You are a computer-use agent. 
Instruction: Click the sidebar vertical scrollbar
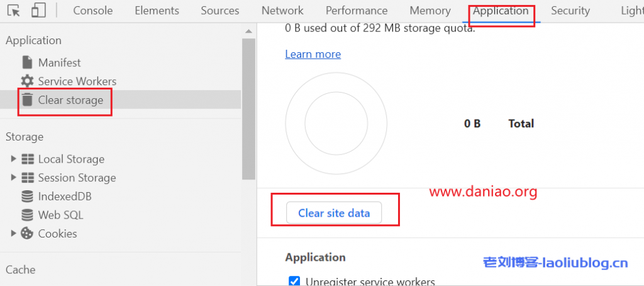pos(248,101)
